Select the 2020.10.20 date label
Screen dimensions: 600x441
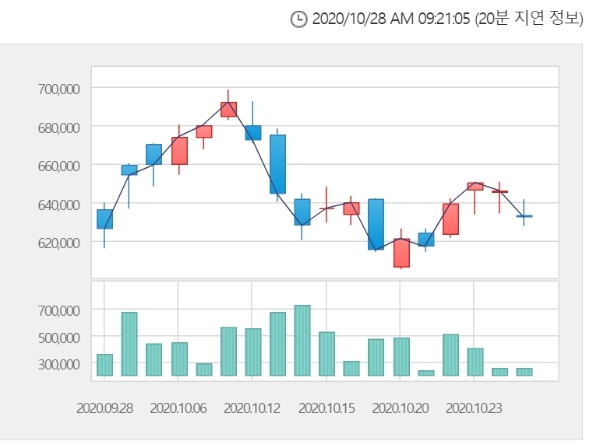tap(400, 408)
